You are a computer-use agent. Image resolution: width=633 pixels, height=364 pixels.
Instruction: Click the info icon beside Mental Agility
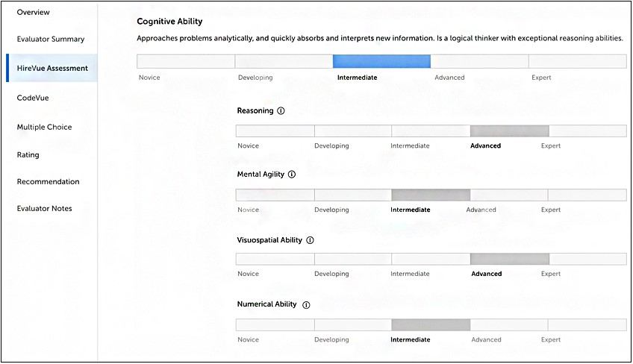coord(292,175)
